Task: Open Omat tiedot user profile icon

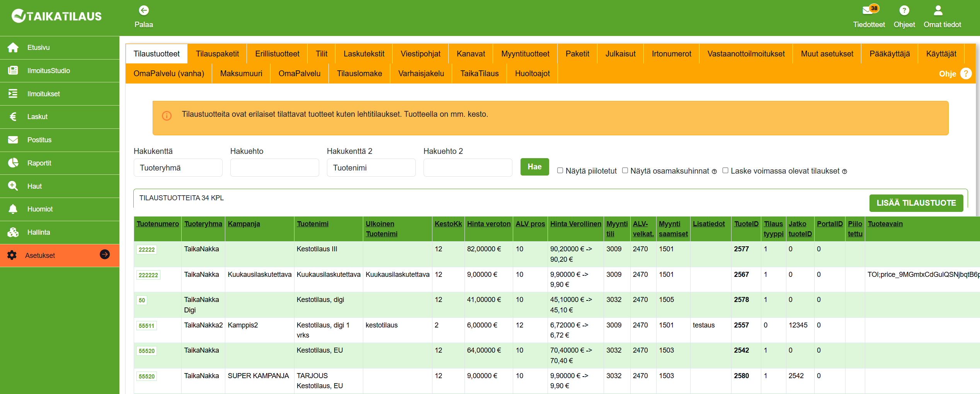Action: 938,10
